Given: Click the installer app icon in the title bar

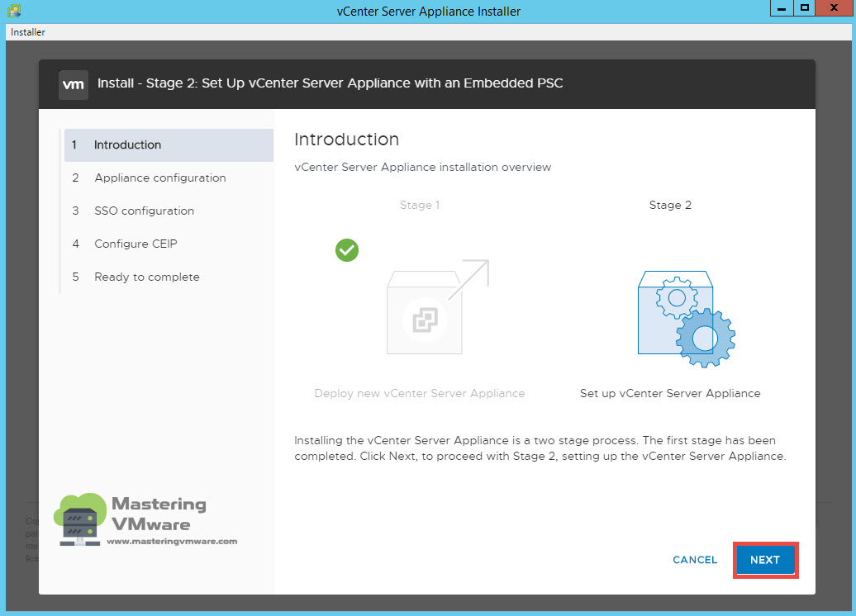Looking at the screenshot, I should [x=15, y=11].
